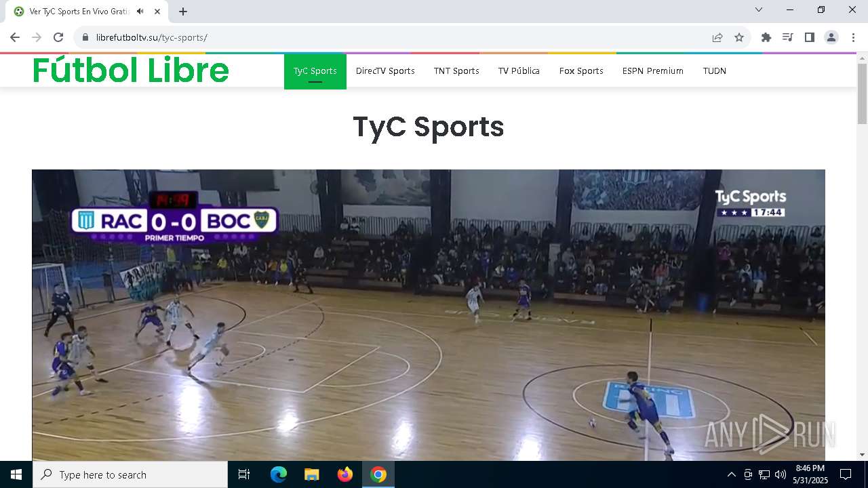Click the scrollbar down arrow

[862, 455]
